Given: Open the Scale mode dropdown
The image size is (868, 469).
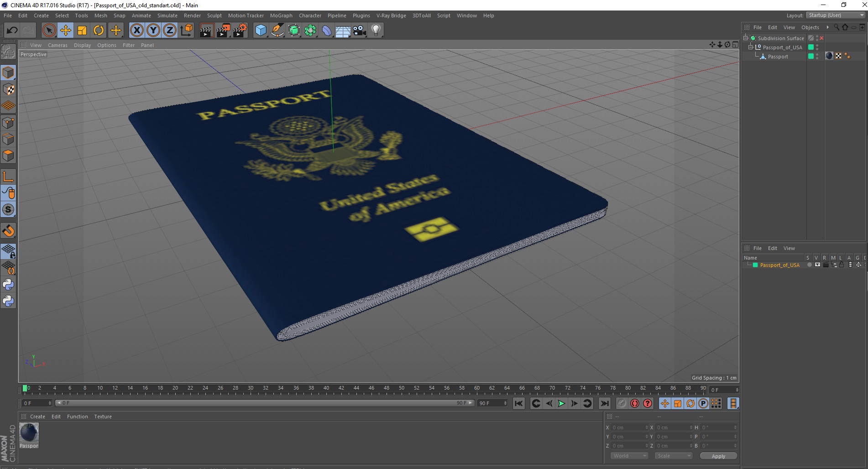Looking at the screenshot, I should point(673,456).
